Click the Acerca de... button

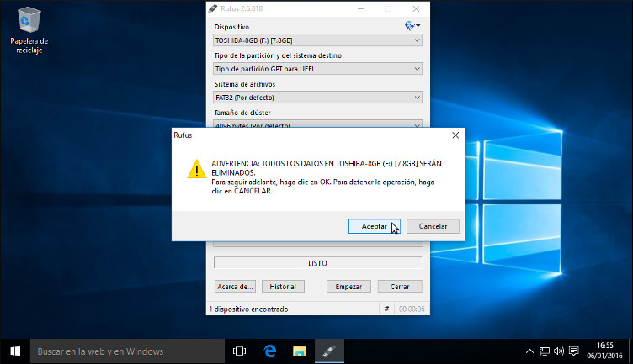coord(235,287)
